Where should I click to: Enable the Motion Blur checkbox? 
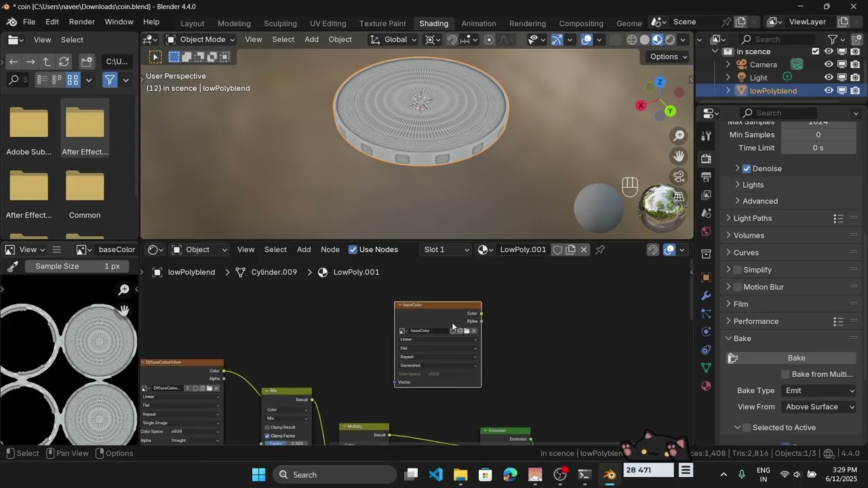coord(738,287)
